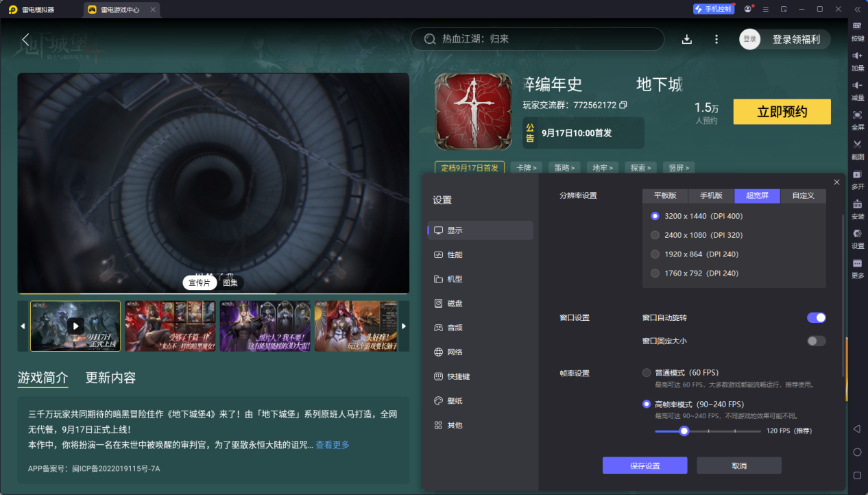Click the round 登录 avatar
This screenshot has height=495, width=868.
750,39
